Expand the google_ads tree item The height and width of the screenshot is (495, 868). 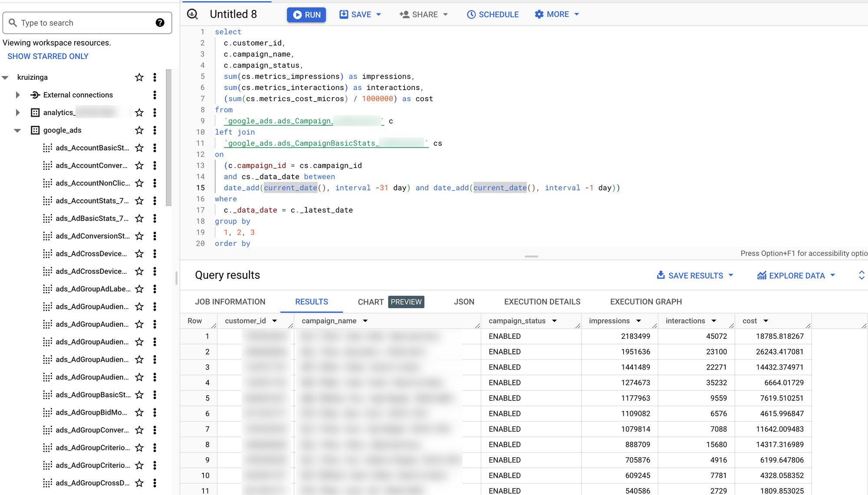click(18, 130)
